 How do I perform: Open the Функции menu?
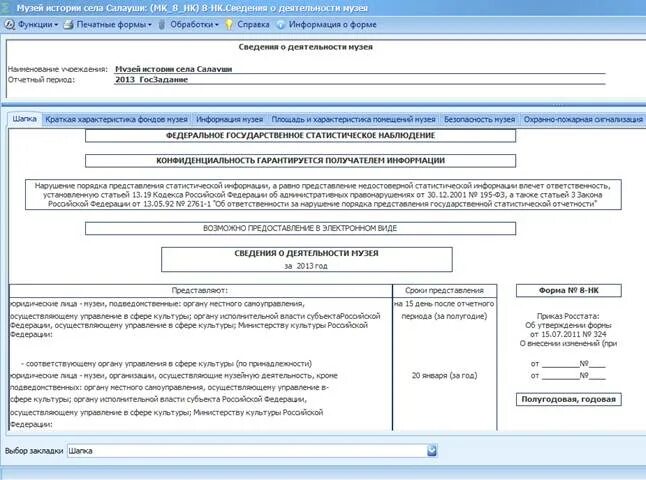point(31,25)
